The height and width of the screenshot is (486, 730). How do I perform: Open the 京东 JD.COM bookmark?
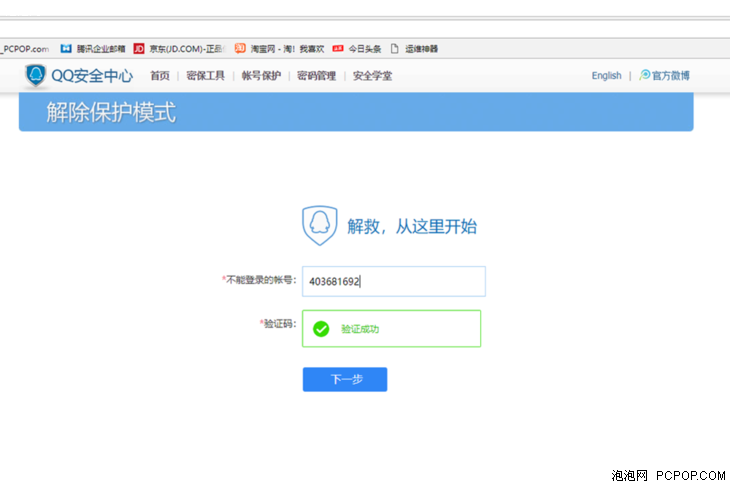tap(180, 48)
